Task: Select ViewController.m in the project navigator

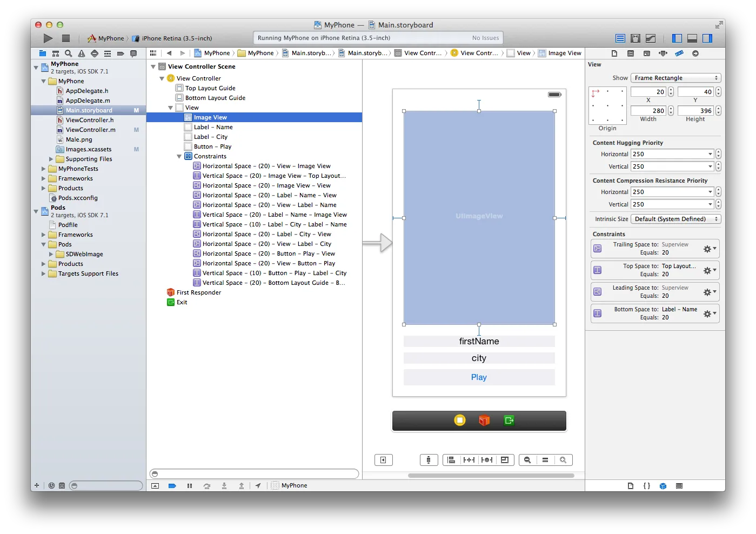Action: [90, 130]
